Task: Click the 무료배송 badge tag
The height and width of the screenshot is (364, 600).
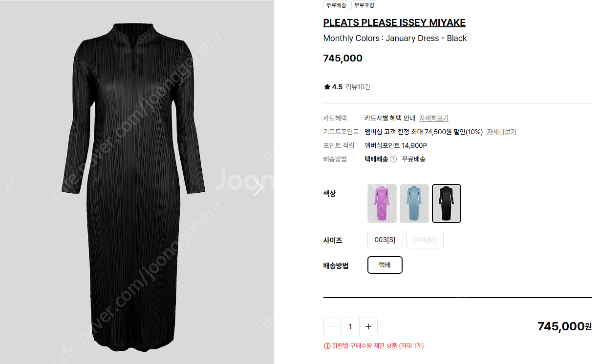Action: (336, 5)
